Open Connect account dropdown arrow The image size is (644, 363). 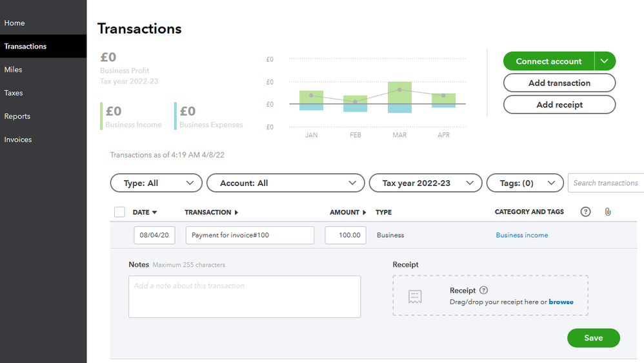click(605, 61)
